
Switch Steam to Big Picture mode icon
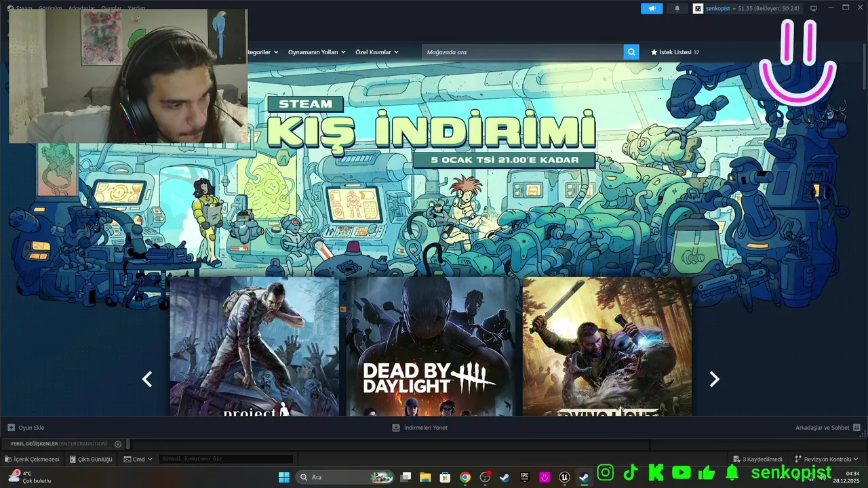(x=814, y=8)
